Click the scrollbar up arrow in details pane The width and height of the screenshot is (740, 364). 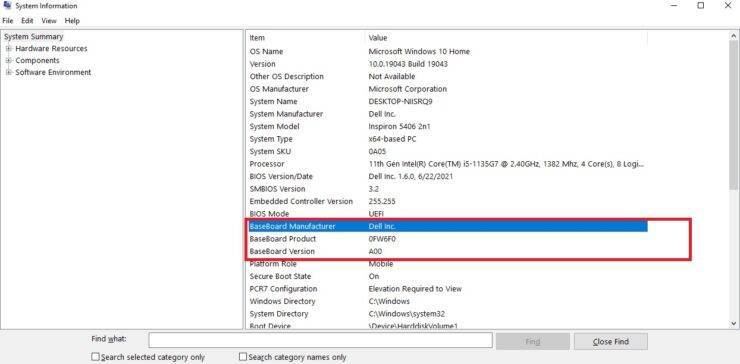click(734, 36)
